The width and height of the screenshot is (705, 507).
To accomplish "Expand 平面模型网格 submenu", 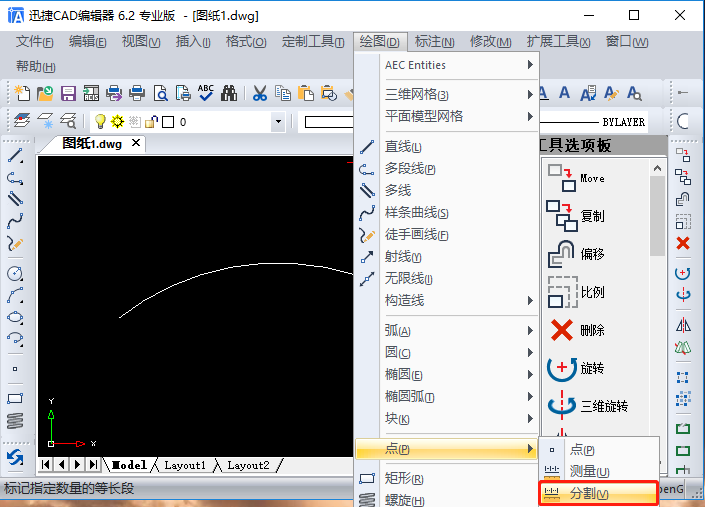I will coord(459,116).
